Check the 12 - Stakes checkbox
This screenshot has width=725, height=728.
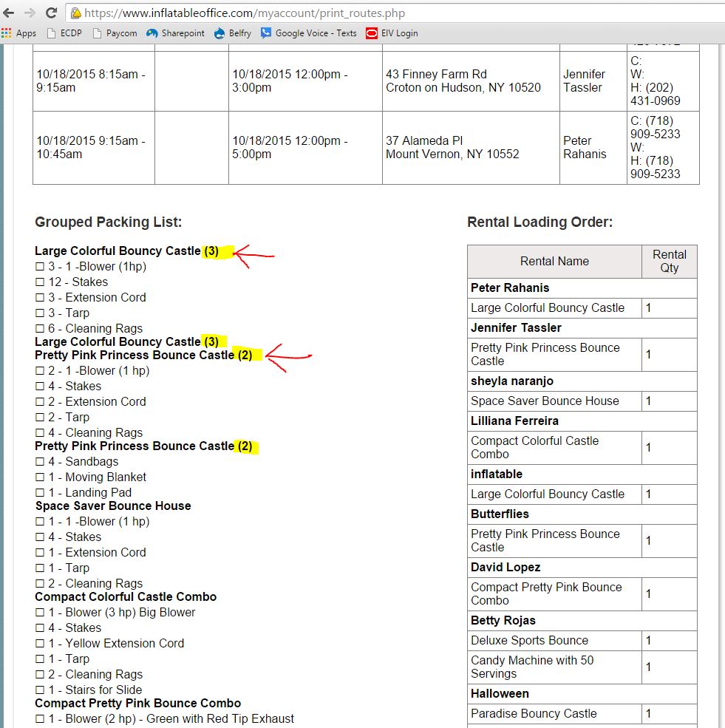[40, 282]
